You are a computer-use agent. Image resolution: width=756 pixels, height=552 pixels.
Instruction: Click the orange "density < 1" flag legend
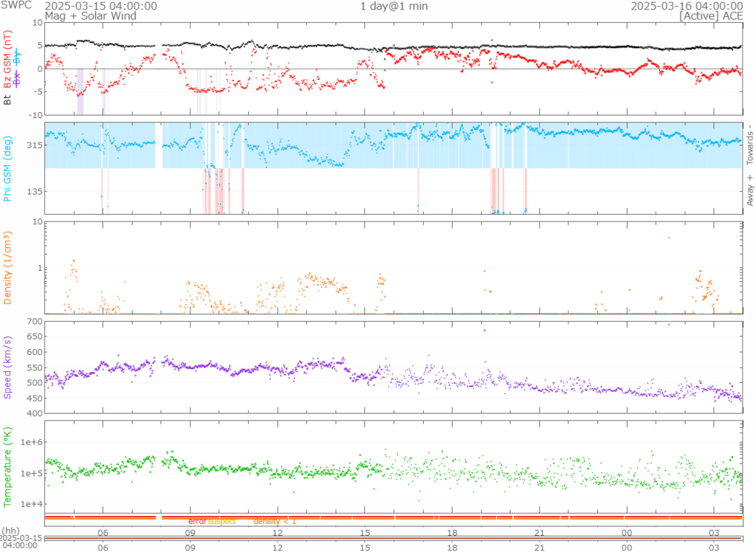275,522
